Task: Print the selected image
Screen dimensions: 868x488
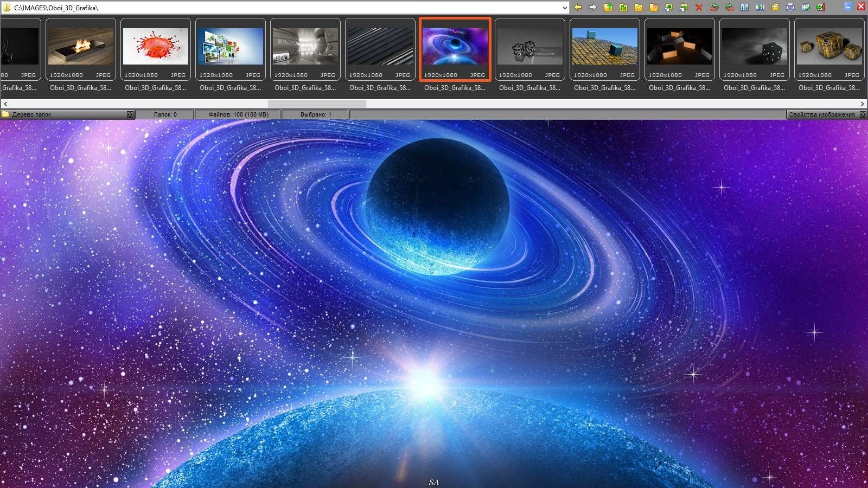Action: click(790, 7)
